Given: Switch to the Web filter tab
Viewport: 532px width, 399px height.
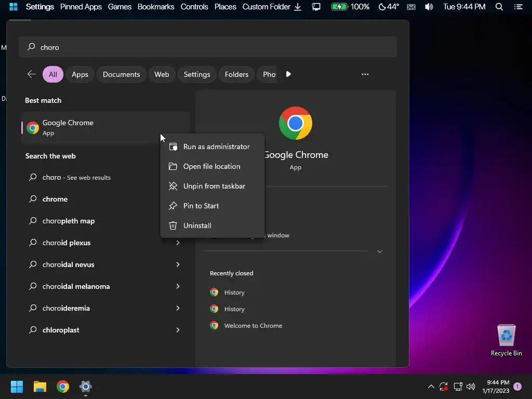Looking at the screenshot, I should tap(162, 74).
